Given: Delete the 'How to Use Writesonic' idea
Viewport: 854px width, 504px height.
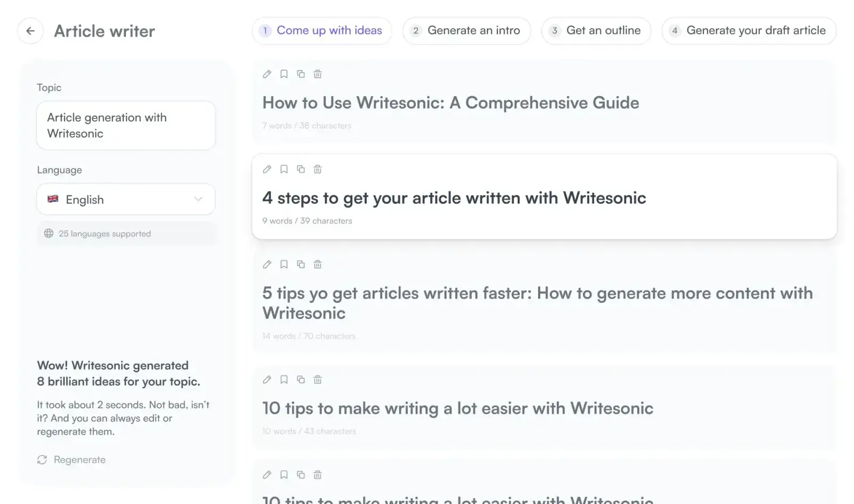Looking at the screenshot, I should click(x=318, y=74).
